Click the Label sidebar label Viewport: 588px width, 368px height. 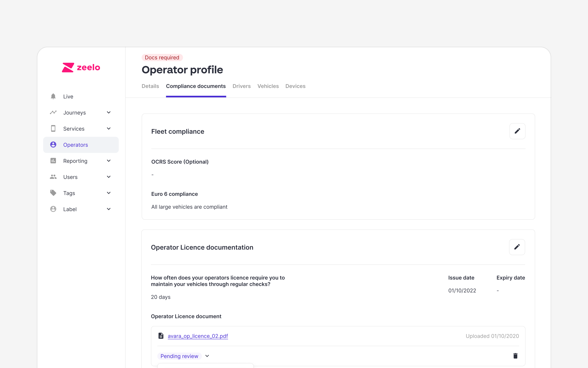[x=70, y=209]
